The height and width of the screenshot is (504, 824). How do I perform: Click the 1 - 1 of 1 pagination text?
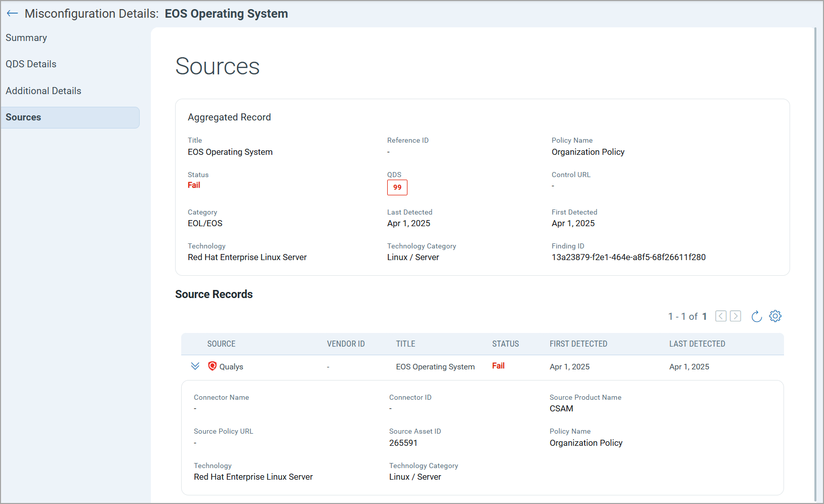coord(687,316)
